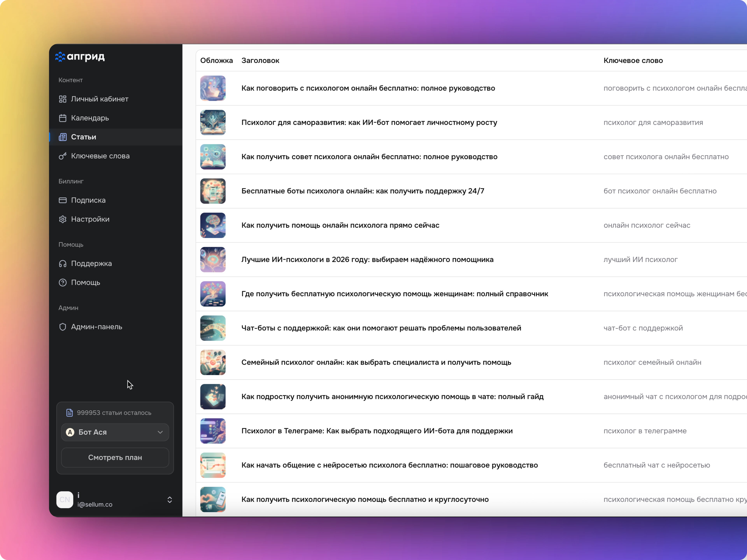Click the Подписка card icon
Image resolution: width=747 pixels, height=560 pixels.
62,200
